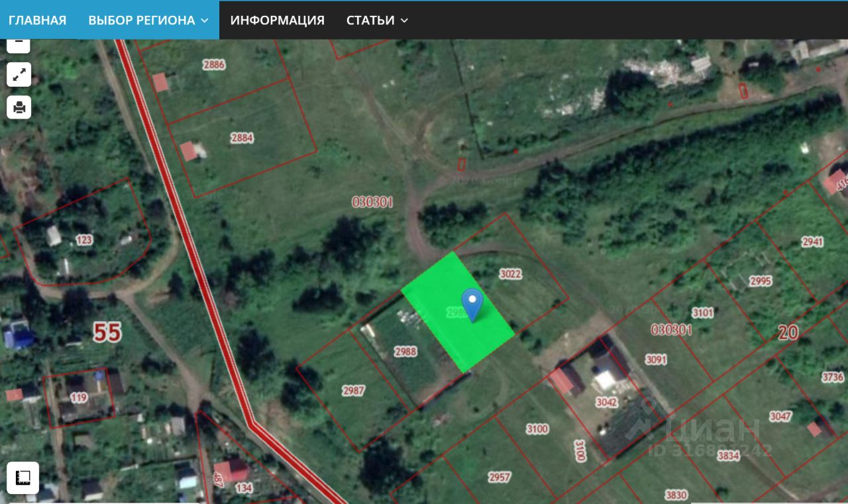The image size is (848, 504).
Task: Select parcel labeled 123
Action: [x=84, y=240]
